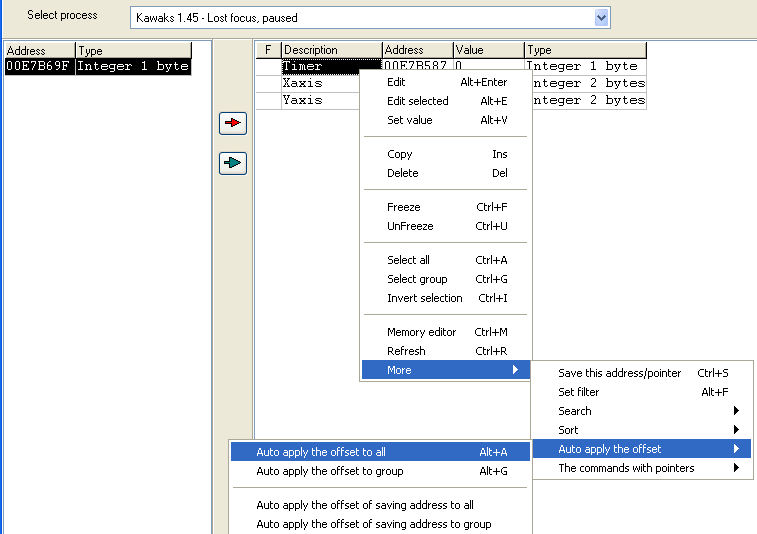Image resolution: width=757 pixels, height=534 pixels.
Task: Select the Xaxis description cell
Action: coord(321,83)
